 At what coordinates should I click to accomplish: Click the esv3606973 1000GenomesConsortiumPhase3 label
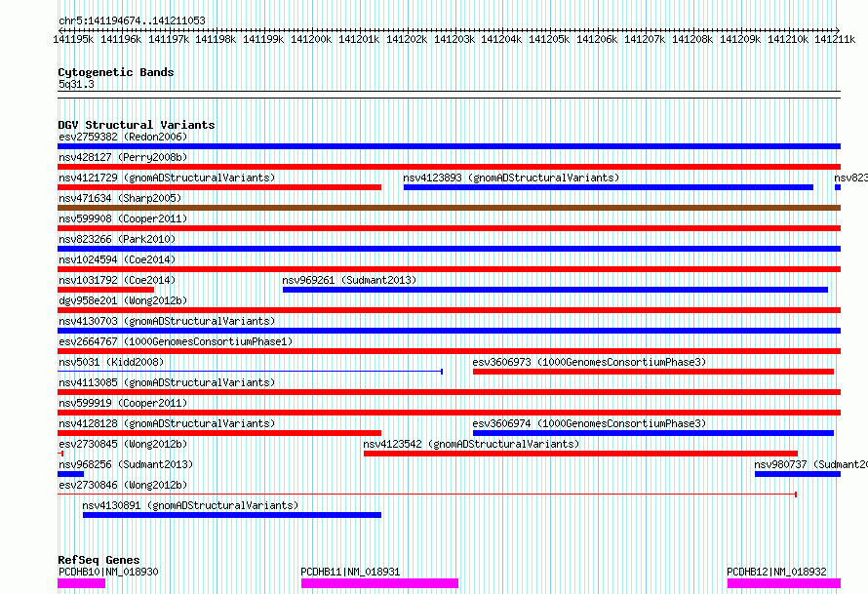(x=589, y=362)
